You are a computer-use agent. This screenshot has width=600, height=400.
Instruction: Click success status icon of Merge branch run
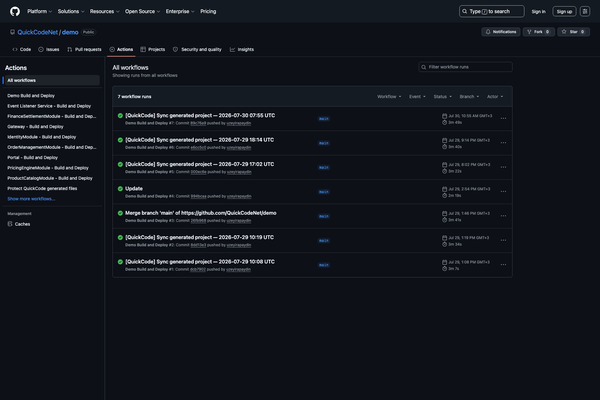pos(120,213)
